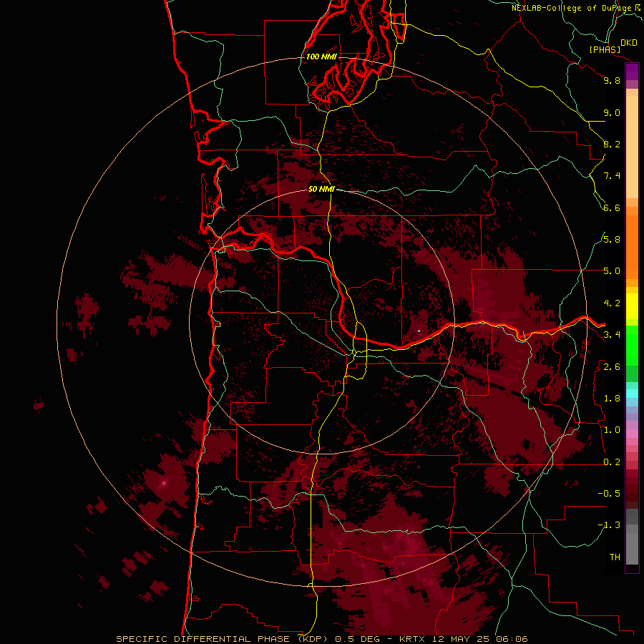Click the TH threshold legend label
Viewport: 644px width, 644px height.
[615, 557]
